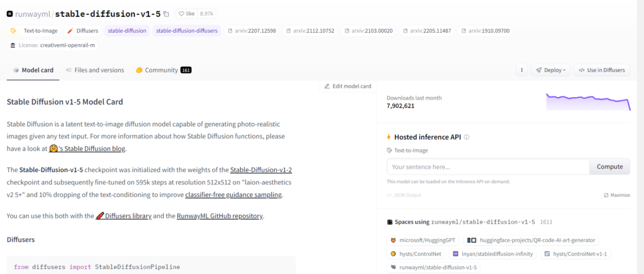Open the QR-code-AI-art-generator space
The height and width of the screenshot is (274, 644).
pyautogui.click(x=531, y=240)
